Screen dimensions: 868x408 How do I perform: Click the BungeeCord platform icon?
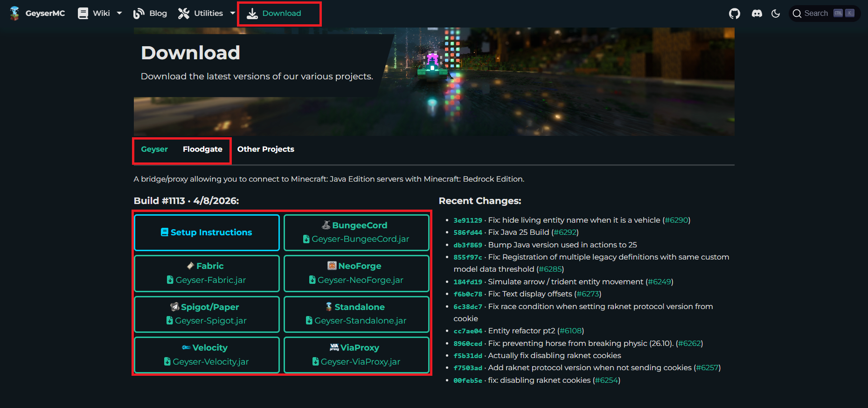click(x=326, y=225)
